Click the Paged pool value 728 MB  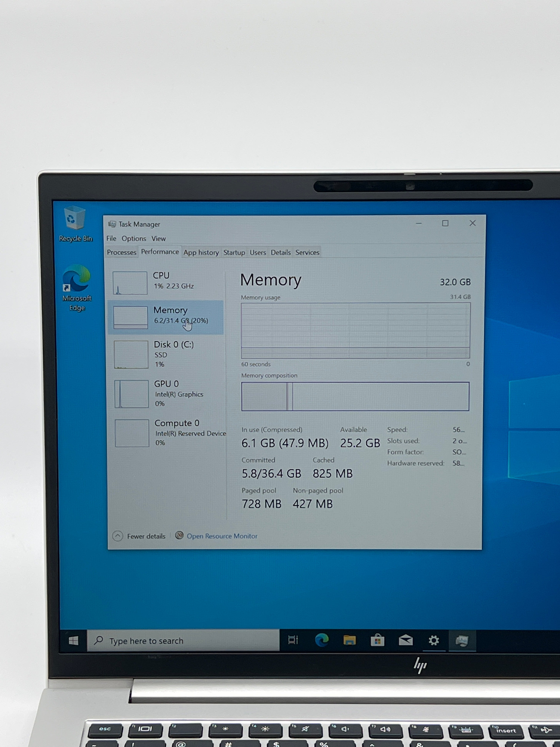[x=262, y=504]
